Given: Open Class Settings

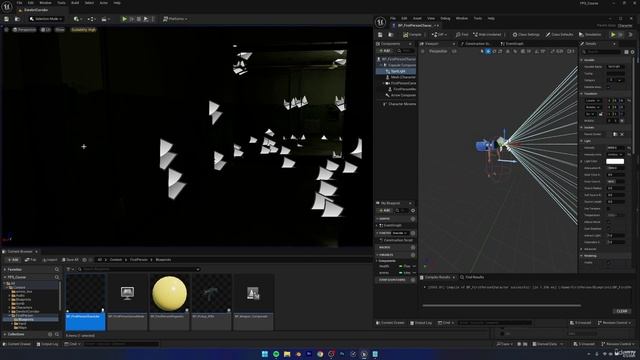Looking at the screenshot, I should (x=526, y=35).
